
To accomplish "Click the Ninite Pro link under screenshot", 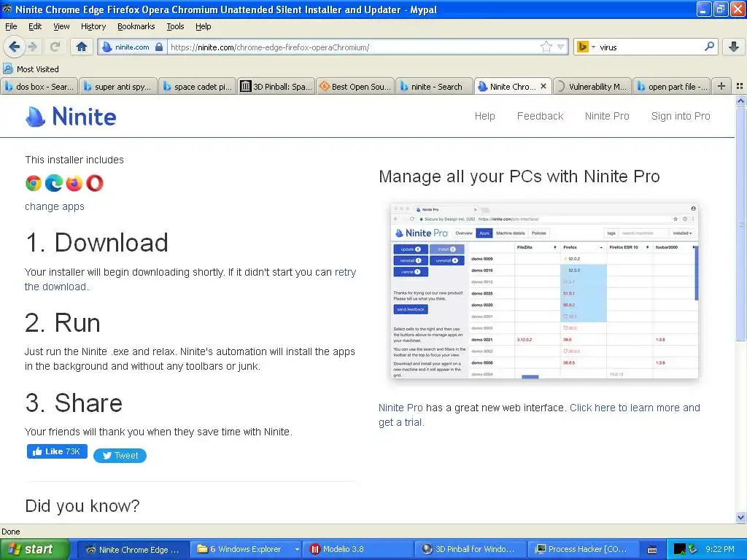I will click(x=400, y=408).
